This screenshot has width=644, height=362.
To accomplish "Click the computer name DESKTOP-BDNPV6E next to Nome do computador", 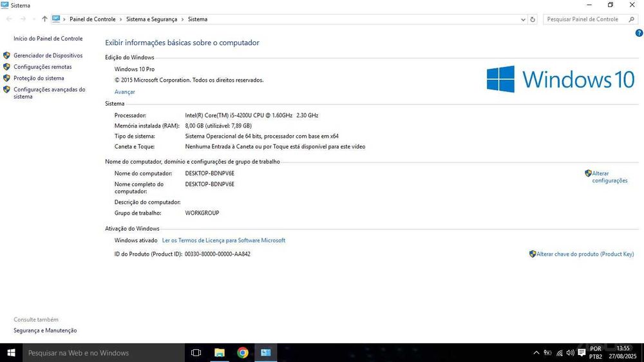I will pyautogui.click(x=209, y=173).
